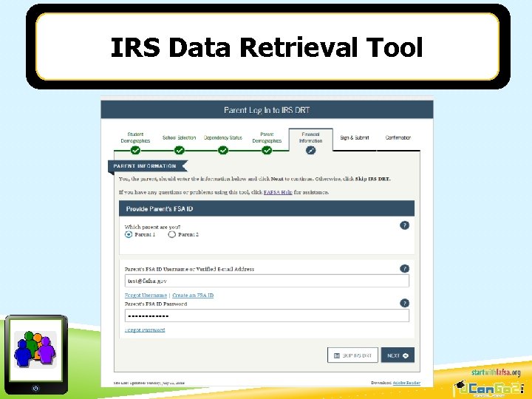Image resolution: width=532 pixels, height=399 pixels.
Task: Switch to School Selection tab
Action: [179, 137]
